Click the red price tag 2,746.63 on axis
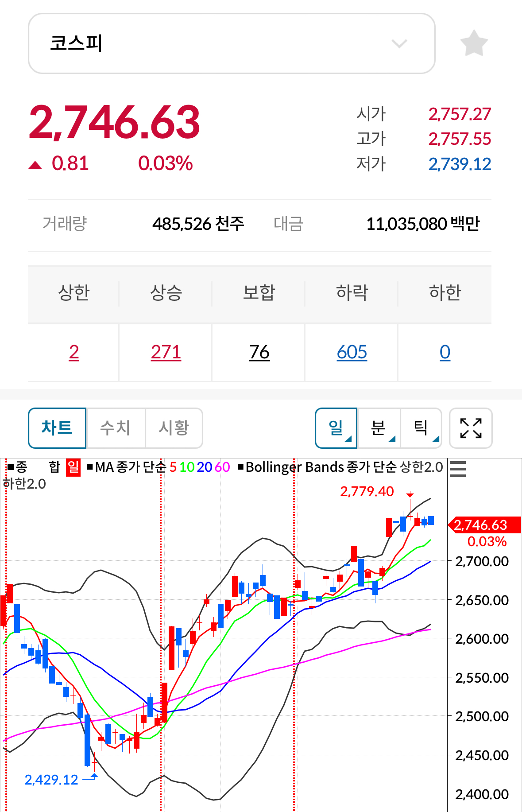 [x=485, y=525]
